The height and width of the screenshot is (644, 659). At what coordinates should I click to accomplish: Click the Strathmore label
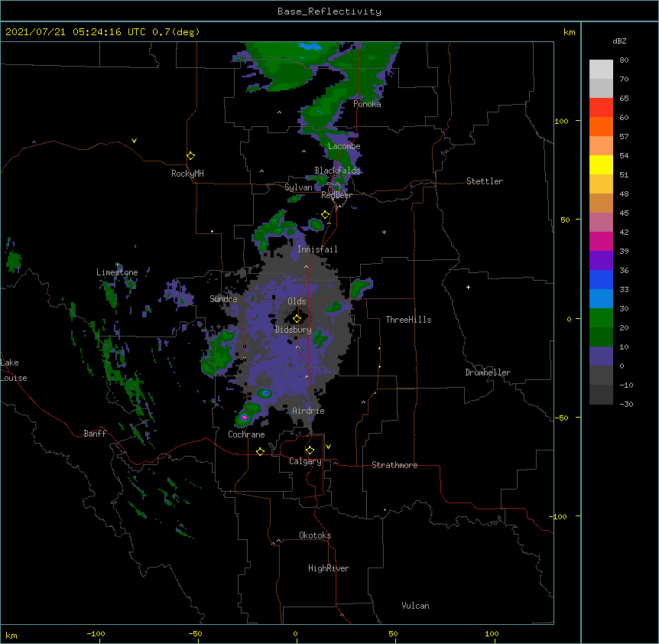(x=394, y=465)
